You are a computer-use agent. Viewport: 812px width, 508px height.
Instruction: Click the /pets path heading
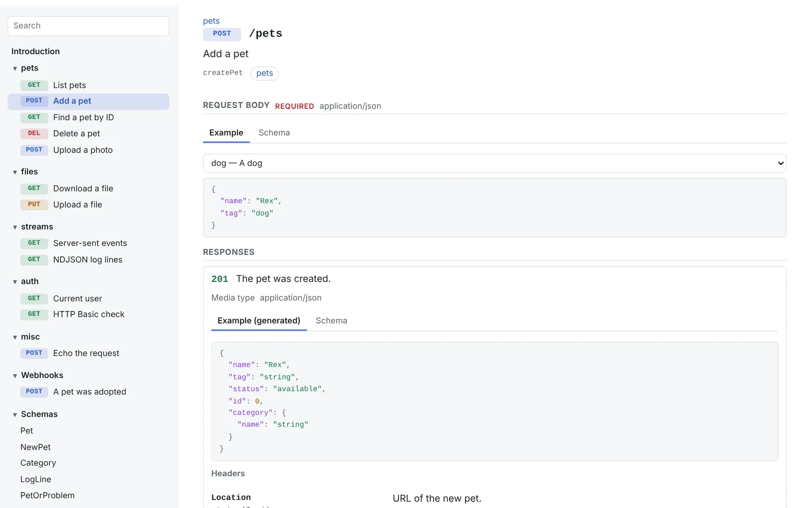click(x=266, y=34)
